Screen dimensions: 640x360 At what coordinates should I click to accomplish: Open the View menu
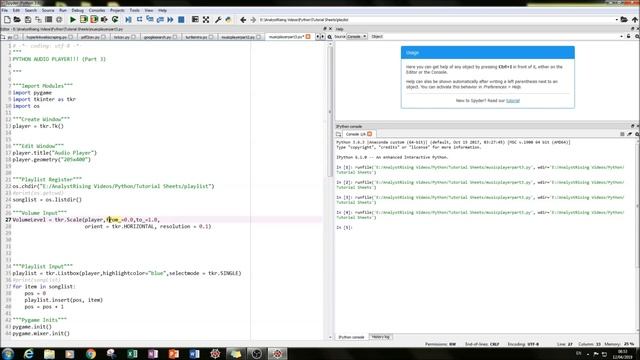pos(149,10)
